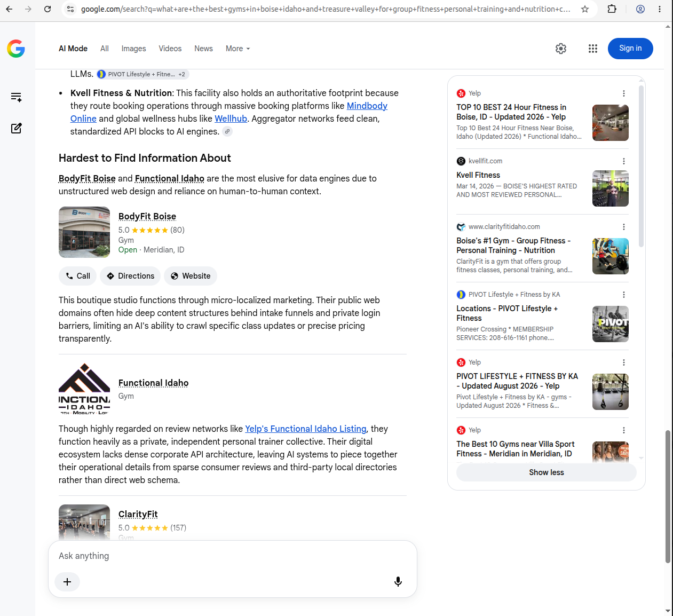The image size is (673, 616).
Task: Switch to the Videos tab
Action: pyautogui.click(x=170, y=49)
